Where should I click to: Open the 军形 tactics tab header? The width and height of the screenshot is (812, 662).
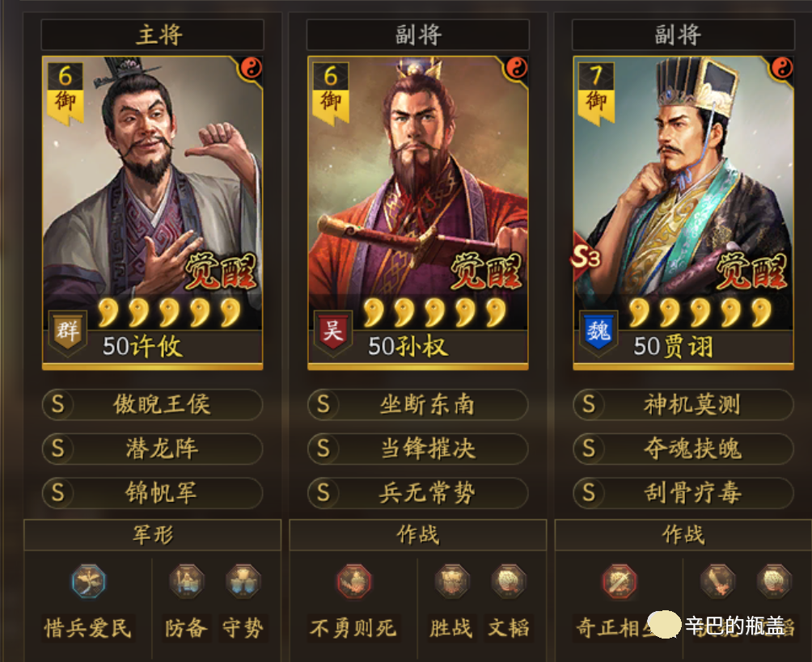click(x=153, y=534)
